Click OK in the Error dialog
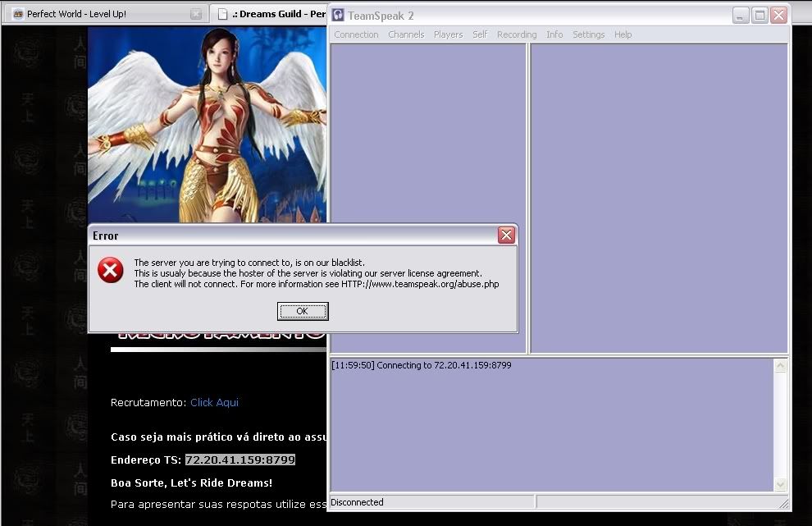 [x=303, y=311]
